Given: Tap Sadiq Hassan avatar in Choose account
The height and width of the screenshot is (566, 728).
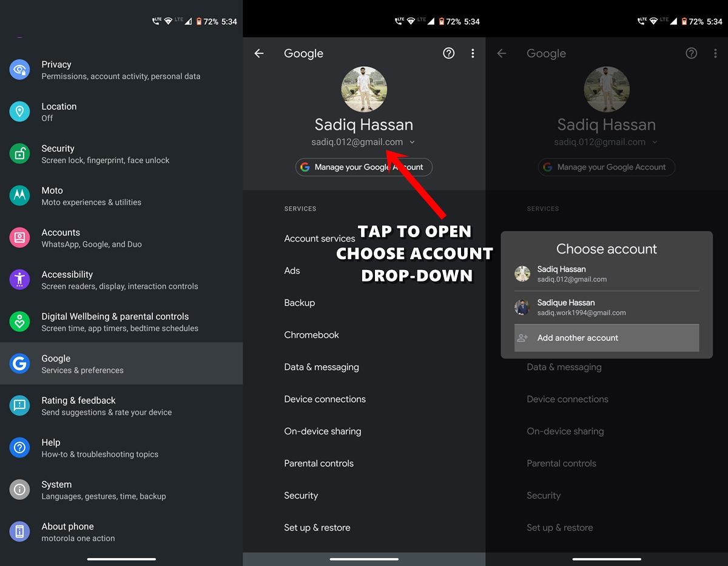Looking at the screenshot, I should [522, 274].
